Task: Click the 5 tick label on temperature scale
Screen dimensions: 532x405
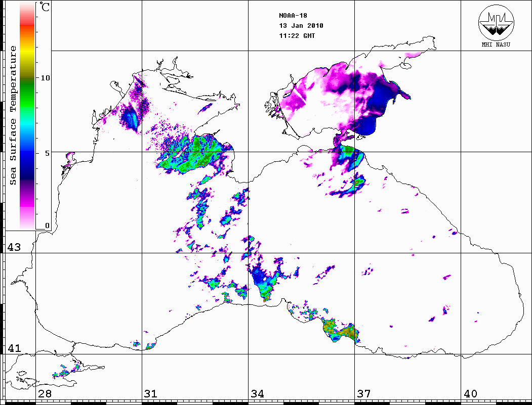Action: pos(47,152)
